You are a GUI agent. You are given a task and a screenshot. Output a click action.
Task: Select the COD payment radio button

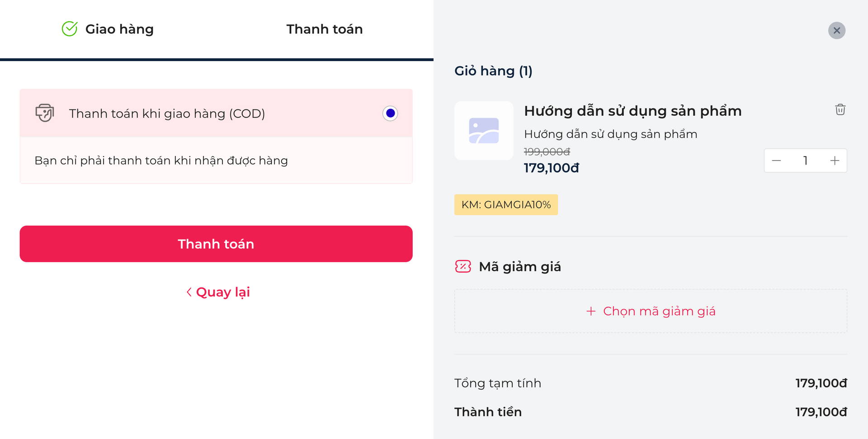click(x=390, y=113)
